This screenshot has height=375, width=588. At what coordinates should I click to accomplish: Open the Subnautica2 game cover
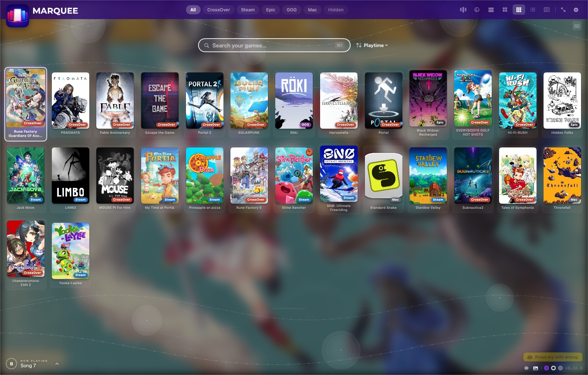[473, 175]
